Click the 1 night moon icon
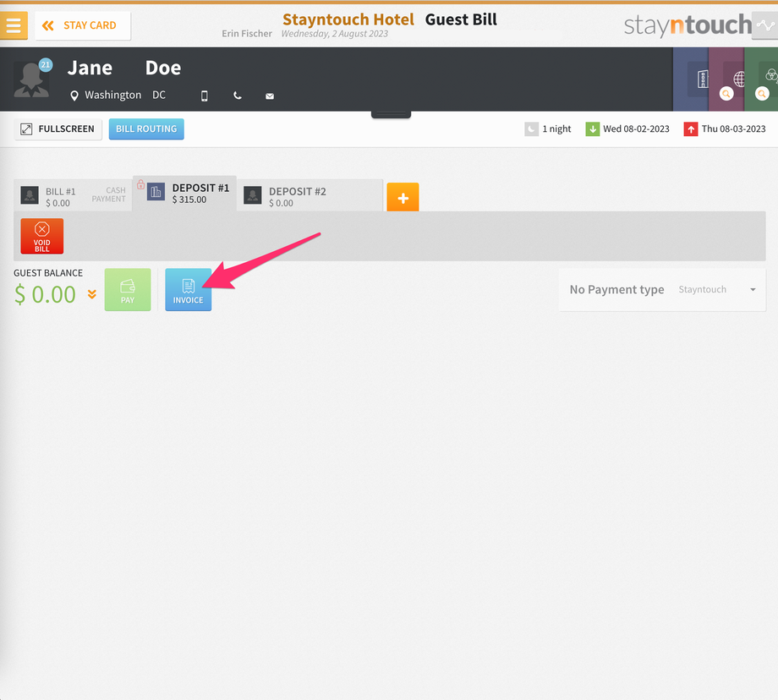This screenshot has height=700, width=778. (x=531, y=129)
